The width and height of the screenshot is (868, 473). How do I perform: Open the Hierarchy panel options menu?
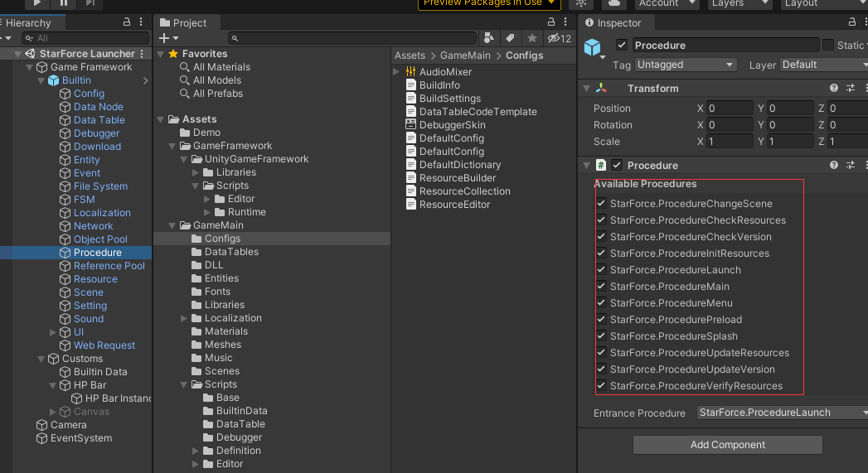(x=141, y=22)
